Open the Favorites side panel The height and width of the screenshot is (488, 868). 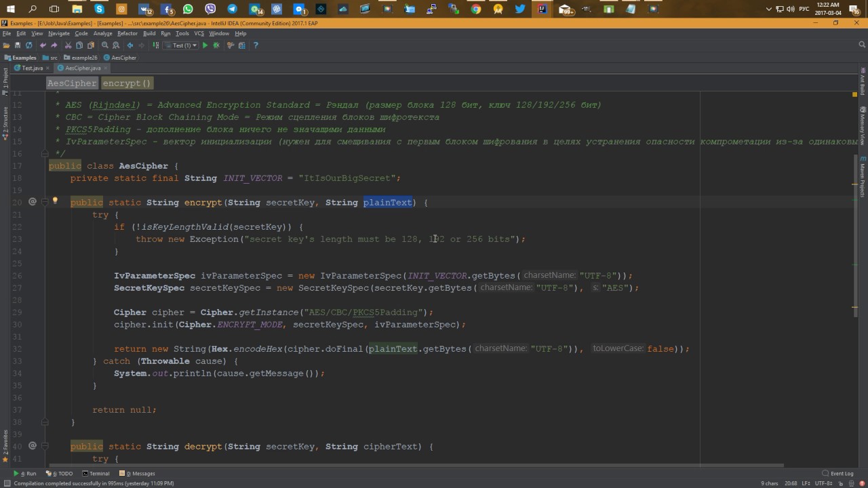point(5,447)
